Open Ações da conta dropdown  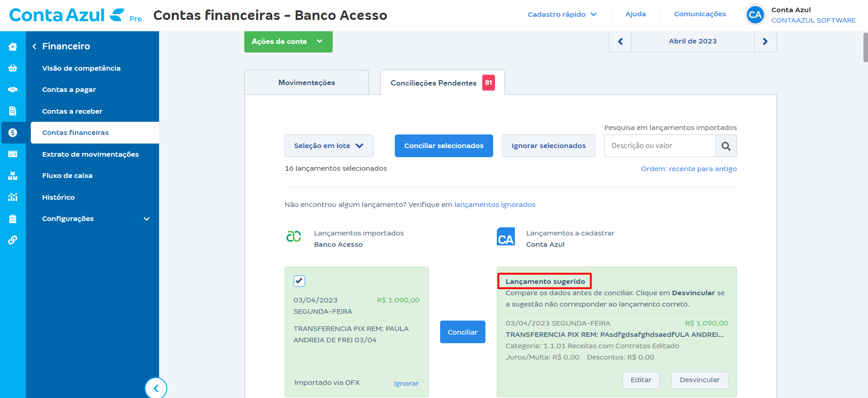288,42
